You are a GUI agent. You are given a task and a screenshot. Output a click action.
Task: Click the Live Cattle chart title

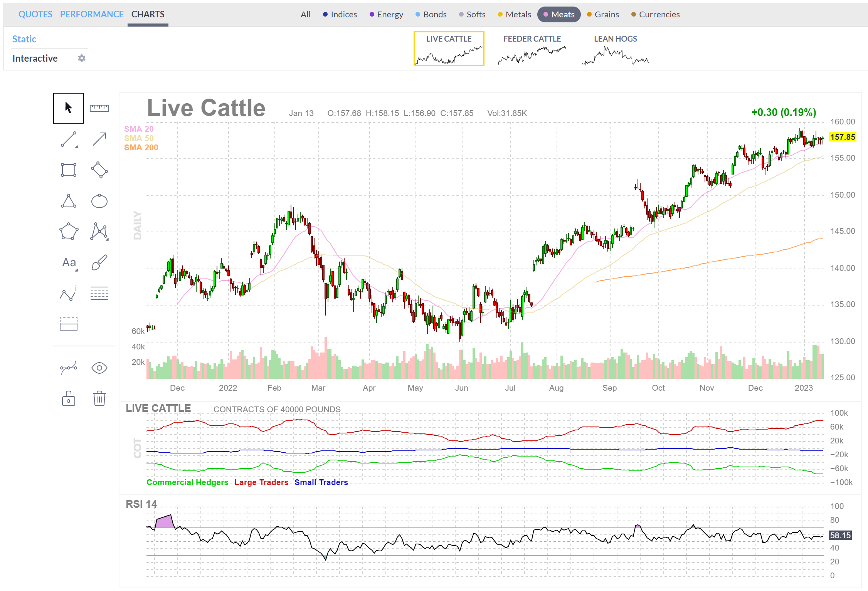tap(206, 108)
